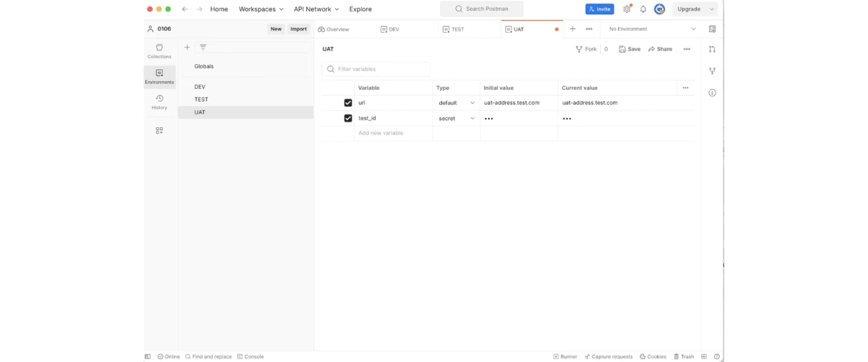Screen dimensions: 868x362
Task: Open pull requests icon in right sidebar
Action: click(x=712, y=49)
